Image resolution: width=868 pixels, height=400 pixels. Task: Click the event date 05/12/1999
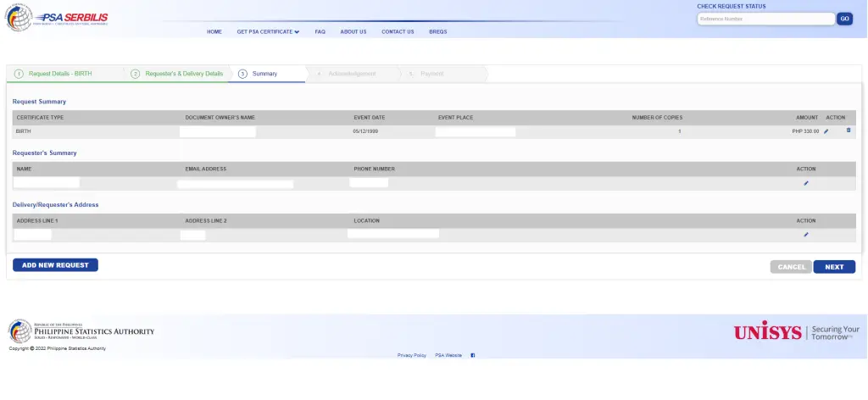[365, 131]
